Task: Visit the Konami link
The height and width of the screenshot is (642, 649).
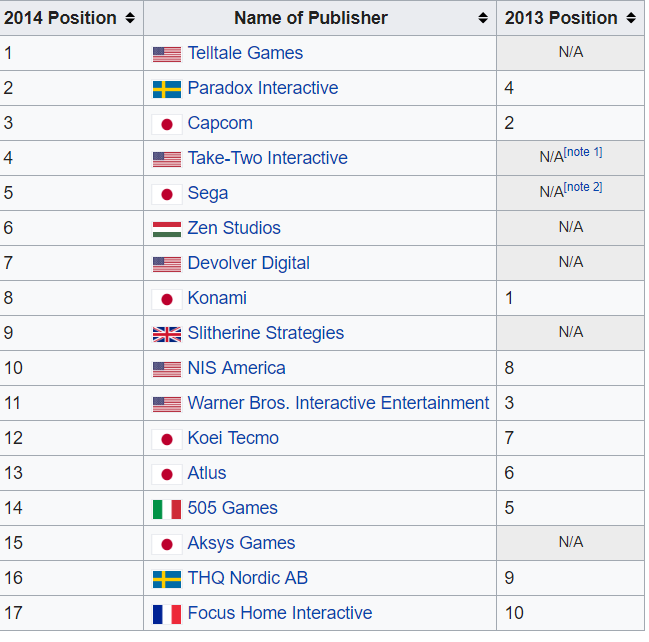Action: pos(217,298)
